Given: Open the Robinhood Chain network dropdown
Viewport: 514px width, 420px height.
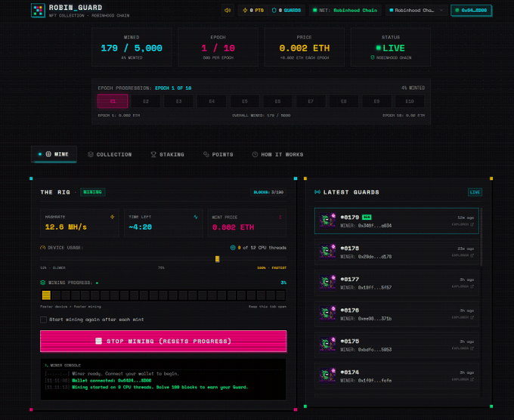Looking at the screenshot, I should pos(416,10).
